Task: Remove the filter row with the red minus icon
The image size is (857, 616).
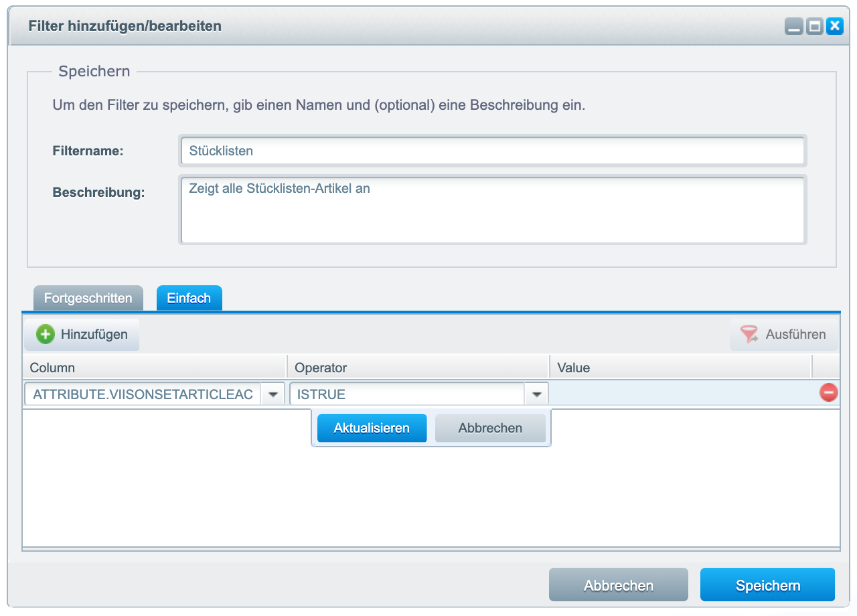Action: point(828,393)
